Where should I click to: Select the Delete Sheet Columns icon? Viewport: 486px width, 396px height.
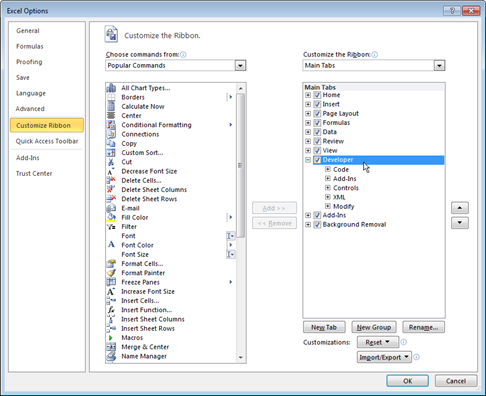111,190
